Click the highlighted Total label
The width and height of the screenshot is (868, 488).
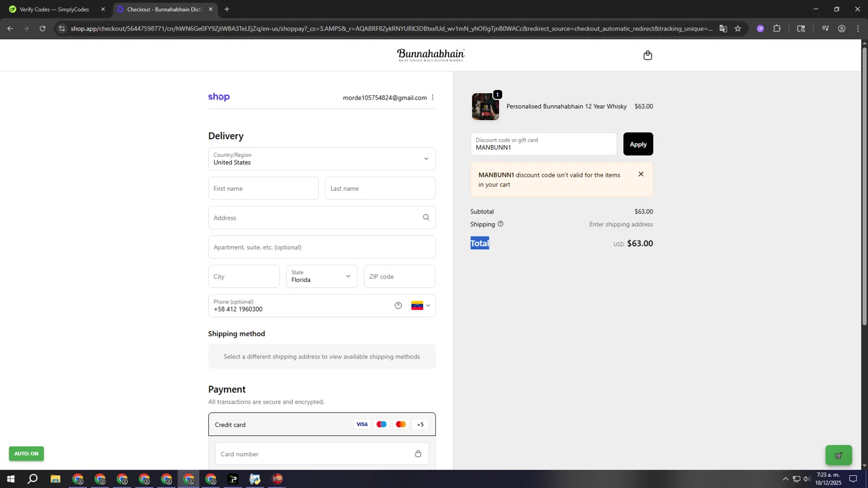coord(480,243)
